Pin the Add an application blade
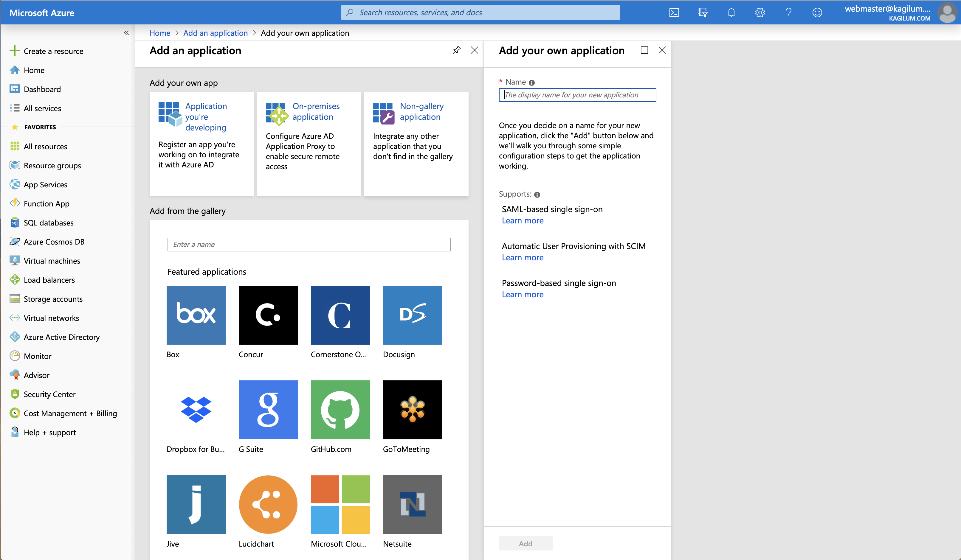This screenshot has height=560, width=961. tap(456, 50)
